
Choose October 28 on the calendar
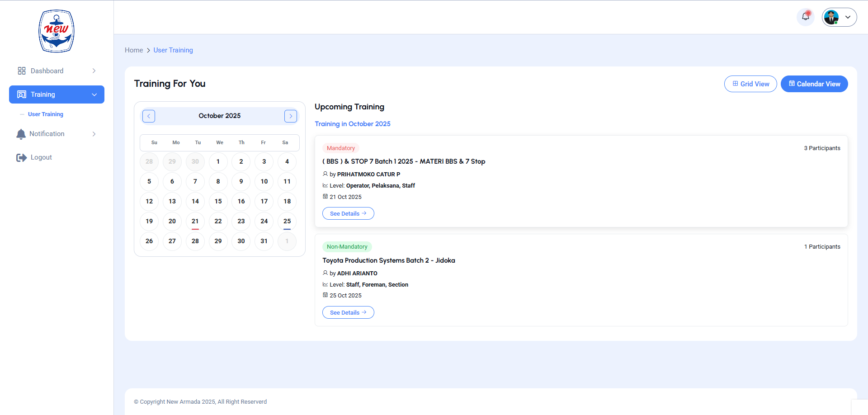point(195,241)
